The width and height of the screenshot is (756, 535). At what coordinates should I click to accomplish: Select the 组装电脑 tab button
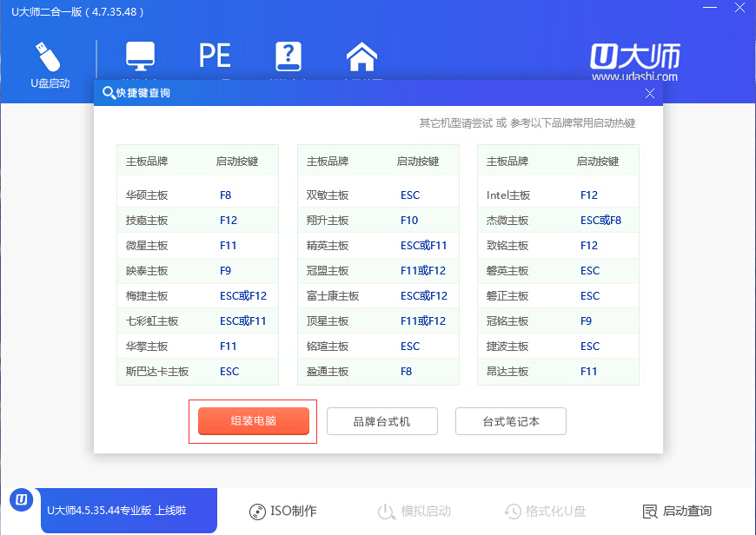coord(254,420)
